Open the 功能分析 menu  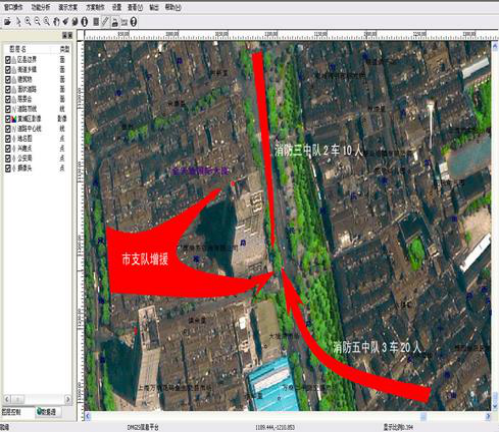tap(41, 7)
